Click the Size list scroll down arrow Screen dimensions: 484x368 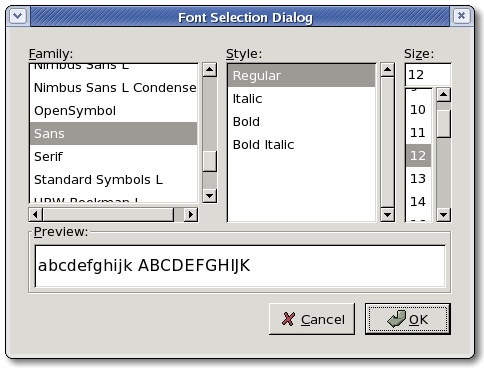pos(444,215)
